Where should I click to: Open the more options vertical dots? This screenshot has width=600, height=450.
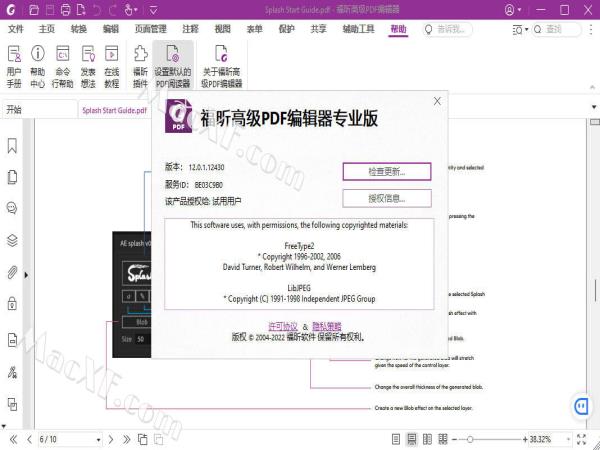(x=592, y=29)
